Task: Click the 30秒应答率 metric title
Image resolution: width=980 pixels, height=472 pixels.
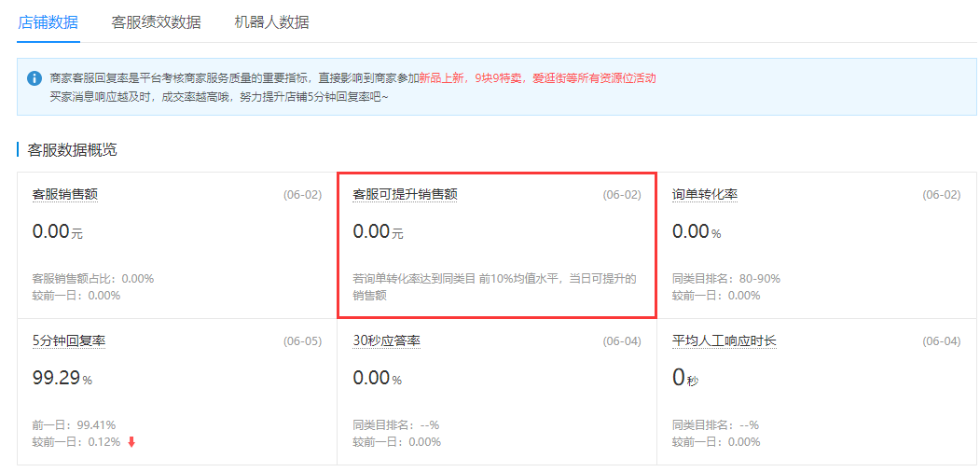Action: [x=386, y=340]
